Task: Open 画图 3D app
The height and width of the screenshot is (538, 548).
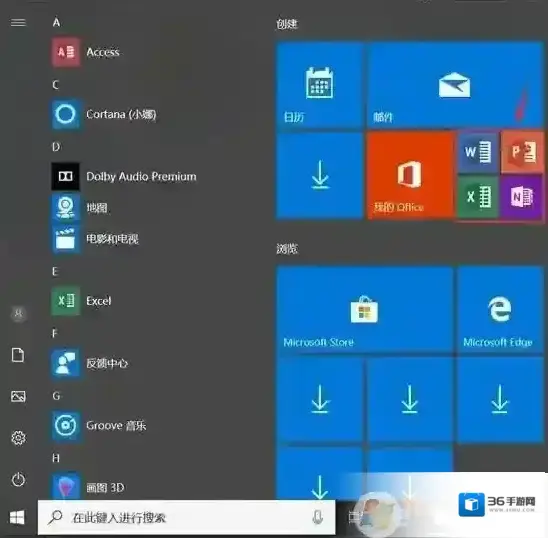Action: tap(88, 487)
